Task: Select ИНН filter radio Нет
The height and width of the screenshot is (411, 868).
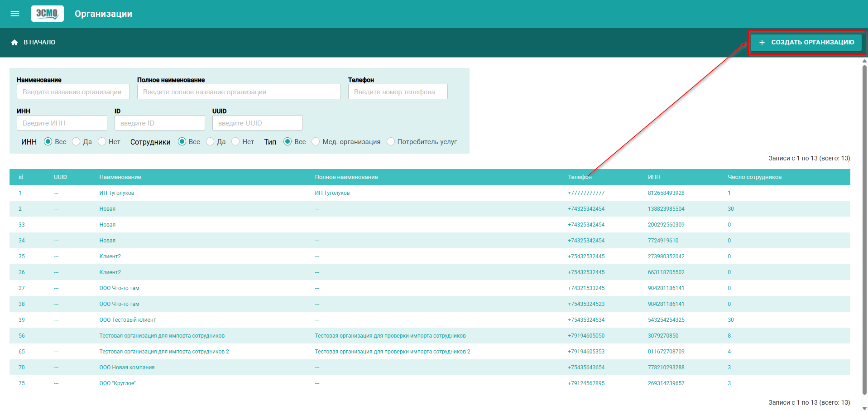Action: coord(102,141)
